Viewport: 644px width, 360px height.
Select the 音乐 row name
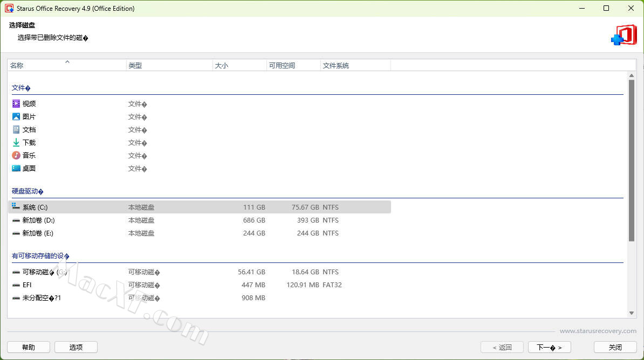coord(29,156)
